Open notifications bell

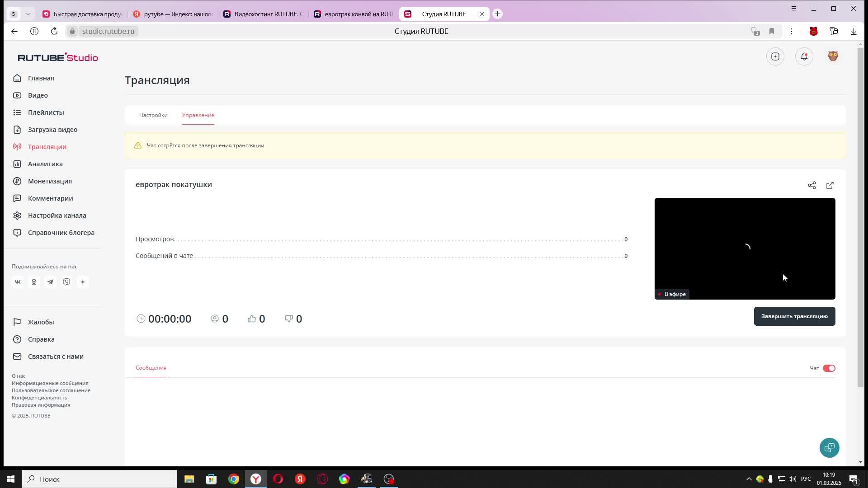click(x=804, y=56)
